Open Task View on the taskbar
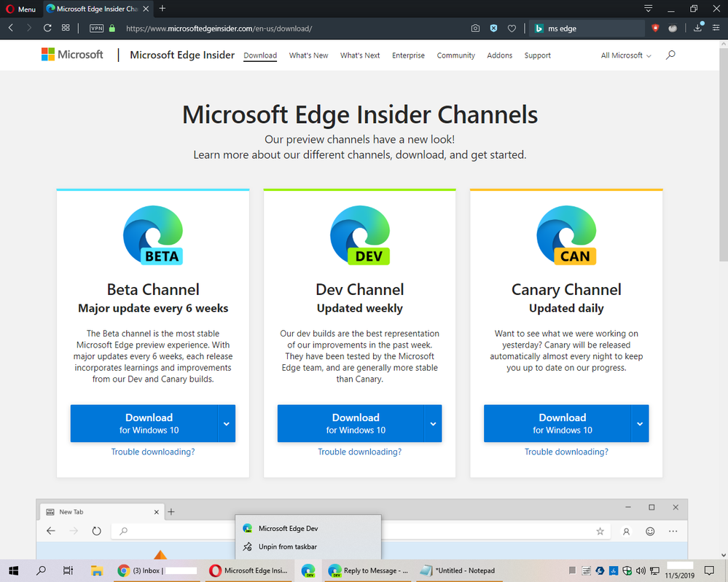Screen dimensions: 728x582 (69, 570)
